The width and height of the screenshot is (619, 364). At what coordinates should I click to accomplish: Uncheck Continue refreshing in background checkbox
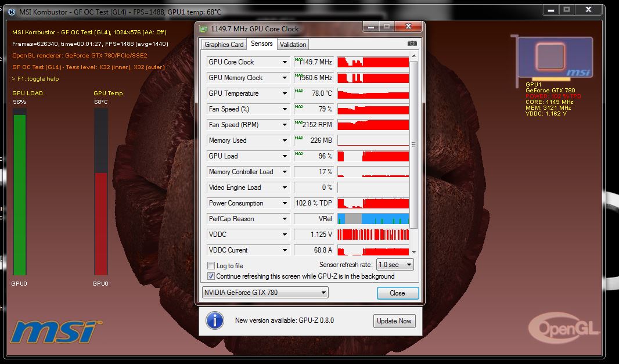click(x=211, y=276)
